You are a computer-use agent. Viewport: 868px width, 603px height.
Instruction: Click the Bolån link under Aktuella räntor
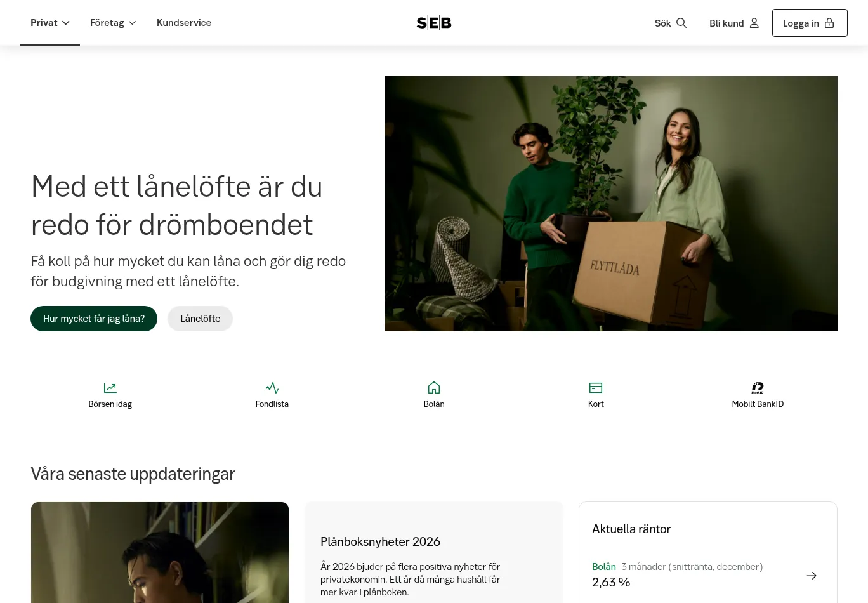604,567
